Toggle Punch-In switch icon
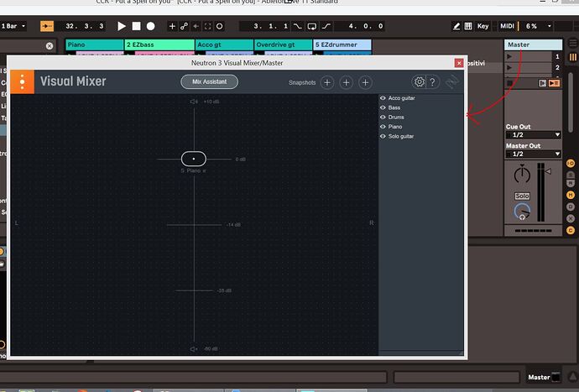The image size is (579, 392). point(297,26)
